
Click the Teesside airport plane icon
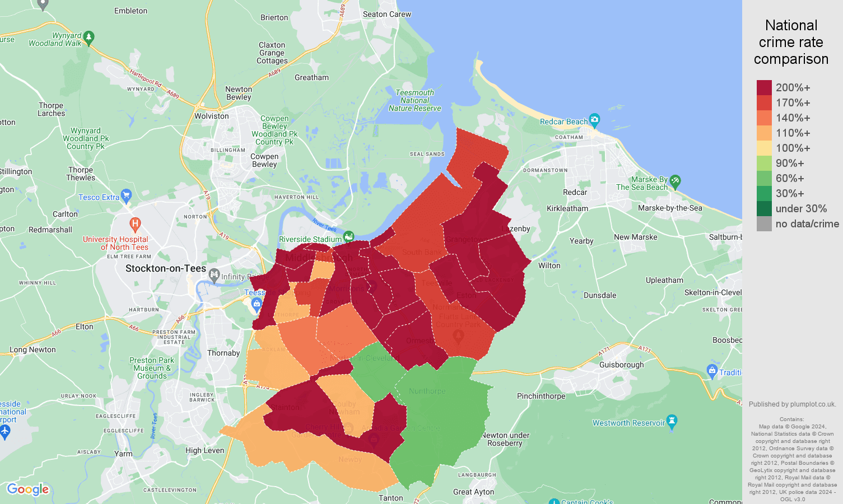(4, 432)
